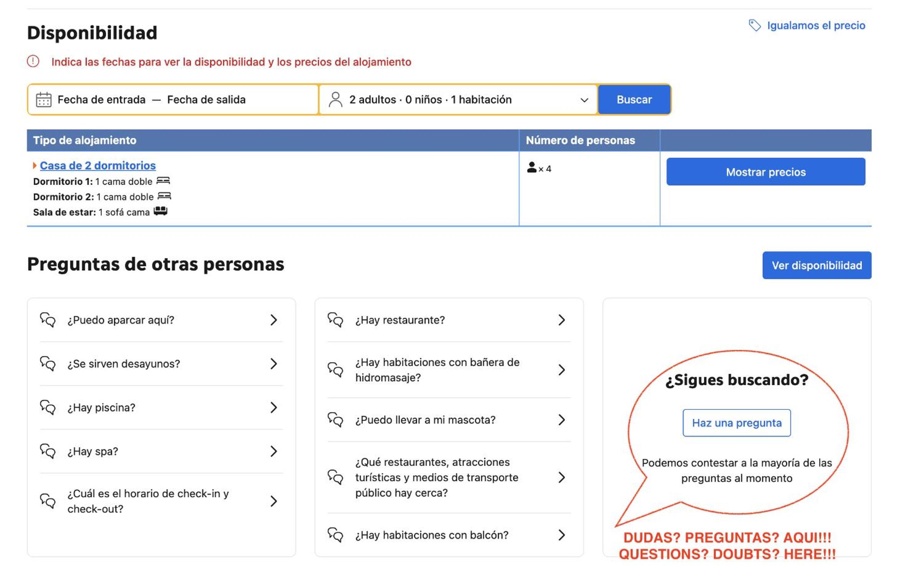Click the ¿Hay restaurante? question text
924x573 pixels.
coord(400,320)
